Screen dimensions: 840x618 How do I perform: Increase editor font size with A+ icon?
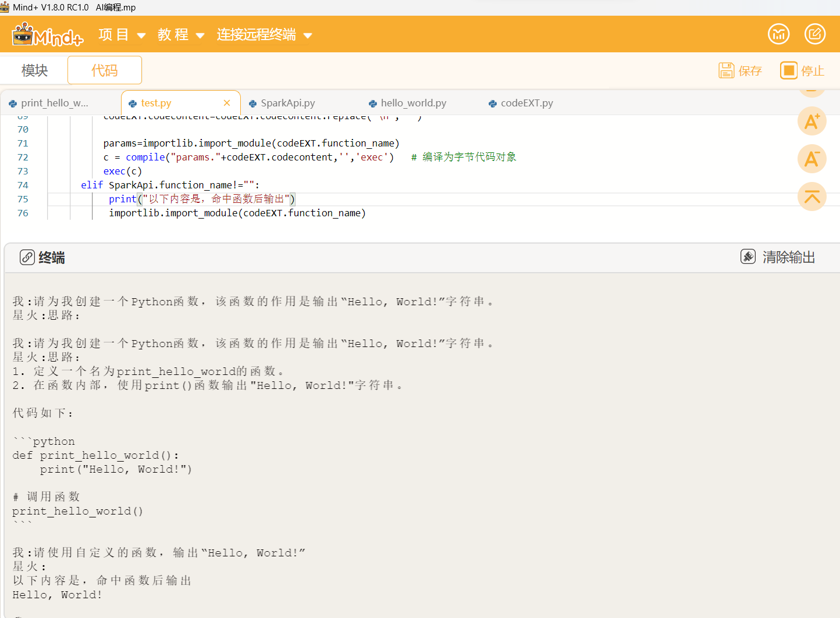click(812, 122)
